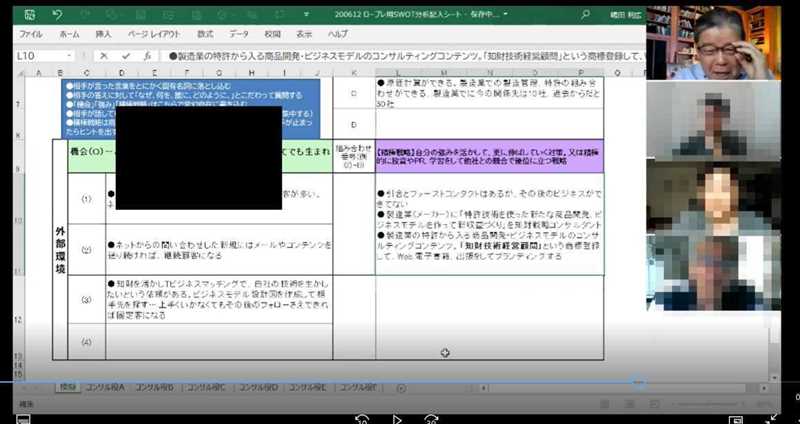This screenshot has height=424, width=800.
Task: Click cell about 知財を活かしTビジネスマッチング
Action: (219, 300)
